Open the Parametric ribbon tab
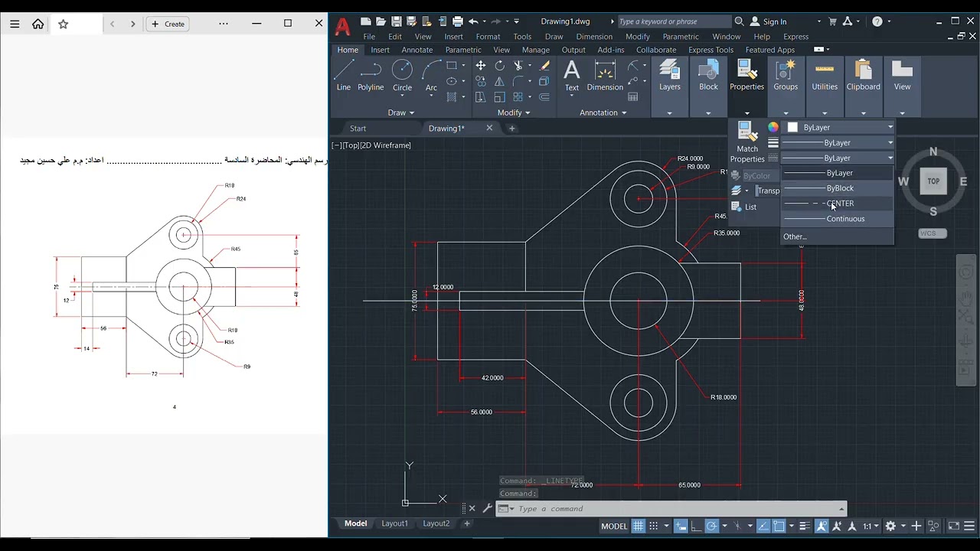The image size is (980, 551). 463,50
